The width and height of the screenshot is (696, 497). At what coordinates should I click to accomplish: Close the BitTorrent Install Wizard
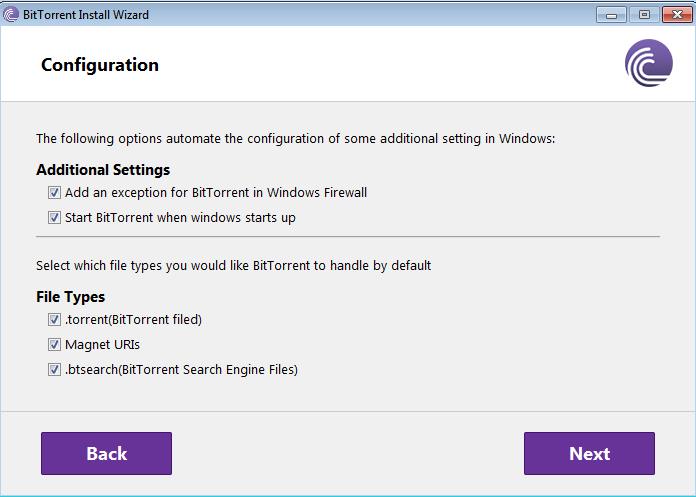(677, 15)
